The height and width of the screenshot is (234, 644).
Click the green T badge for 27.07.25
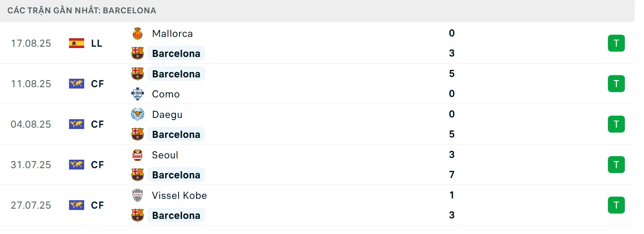pyautogui.click(x=616, y=206)
